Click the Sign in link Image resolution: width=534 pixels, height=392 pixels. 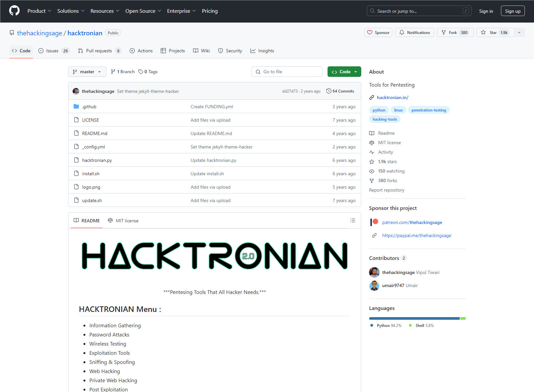pyautogui.click(x=486, y=11)
